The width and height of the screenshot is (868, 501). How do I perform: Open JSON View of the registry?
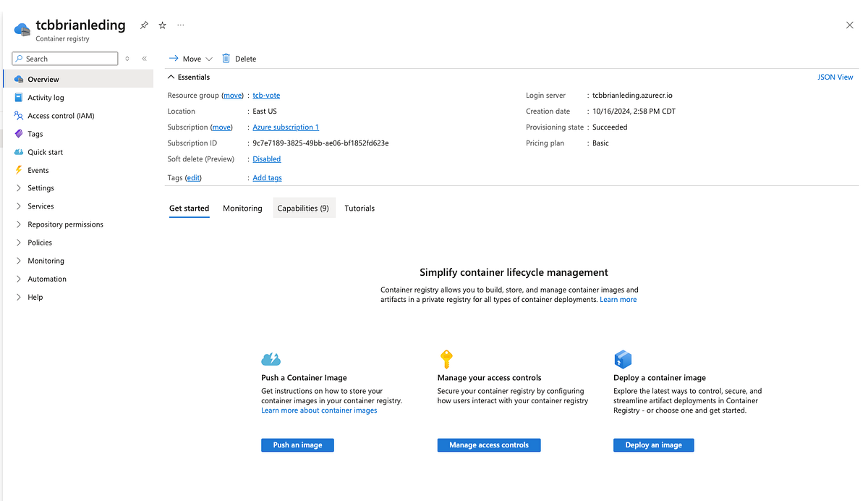835,77
